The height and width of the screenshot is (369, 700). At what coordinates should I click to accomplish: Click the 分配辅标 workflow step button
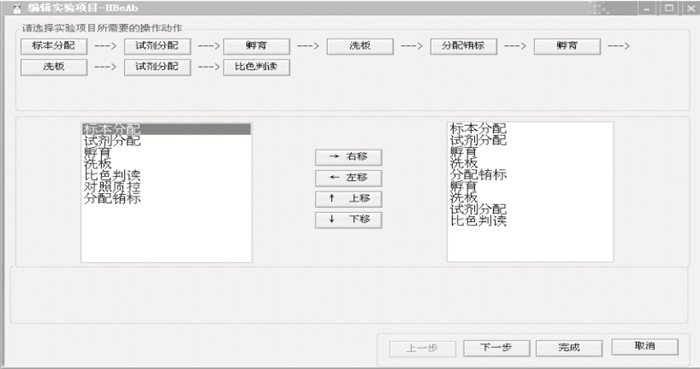point(463,46)
